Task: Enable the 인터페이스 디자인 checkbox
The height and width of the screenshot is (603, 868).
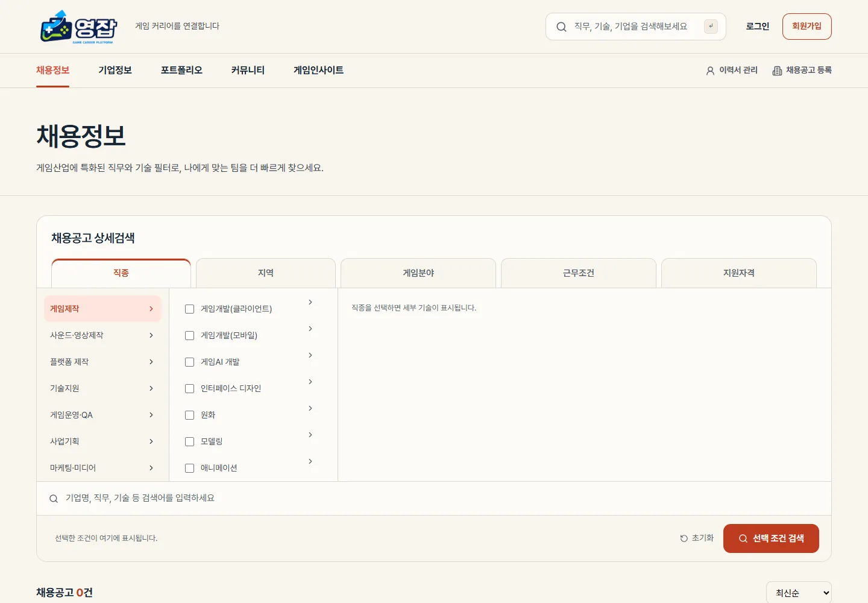Action: click(x=189, y=388)
